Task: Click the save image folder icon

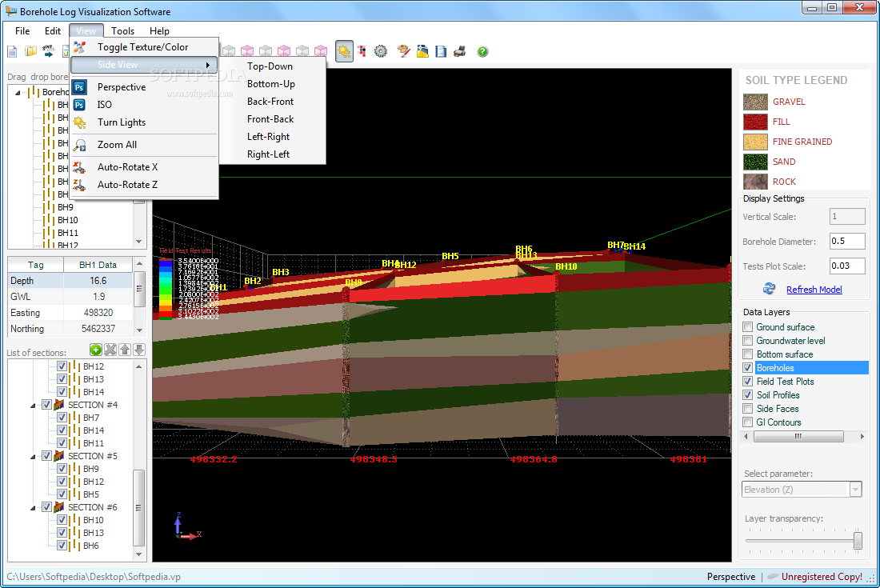Action: [x=422, y=52]
